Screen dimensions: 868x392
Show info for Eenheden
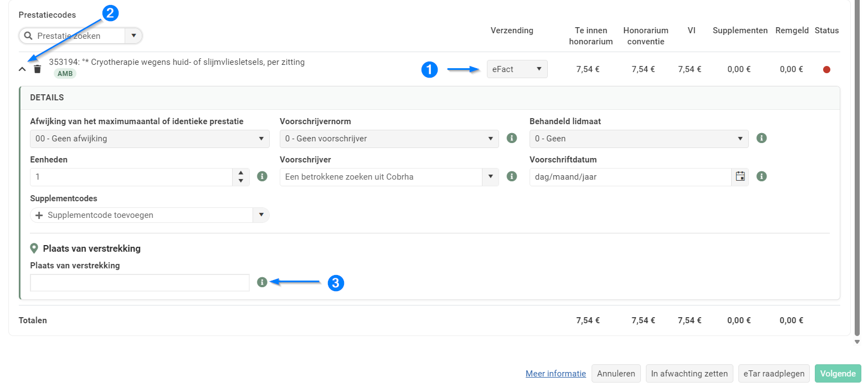pyautogui.click(x=263, y=176)
